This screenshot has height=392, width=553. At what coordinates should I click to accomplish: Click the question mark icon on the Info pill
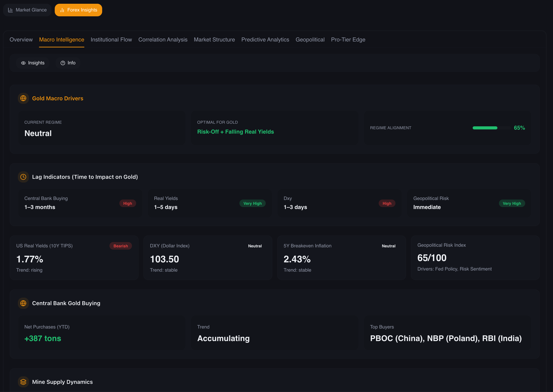coord(63,63)
